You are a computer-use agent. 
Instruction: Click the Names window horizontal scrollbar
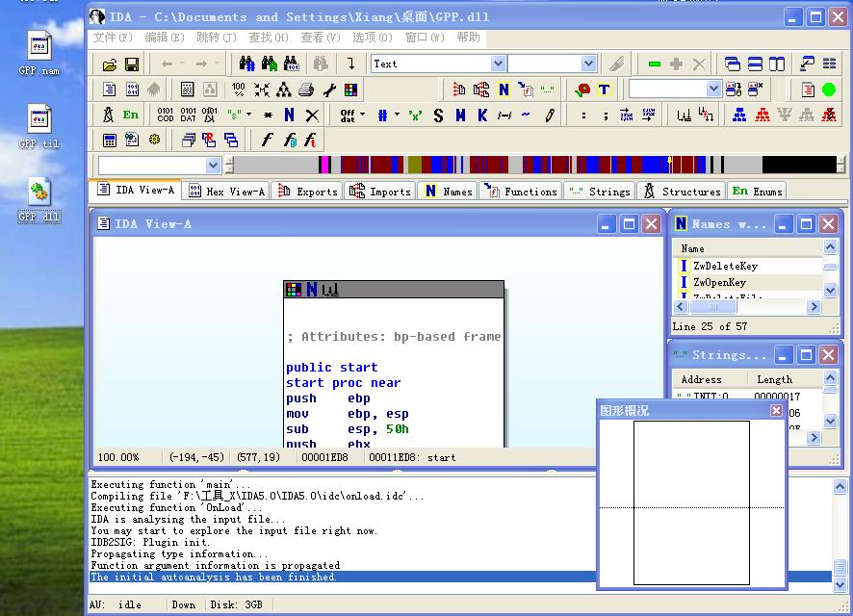click(x=747, y=307)
